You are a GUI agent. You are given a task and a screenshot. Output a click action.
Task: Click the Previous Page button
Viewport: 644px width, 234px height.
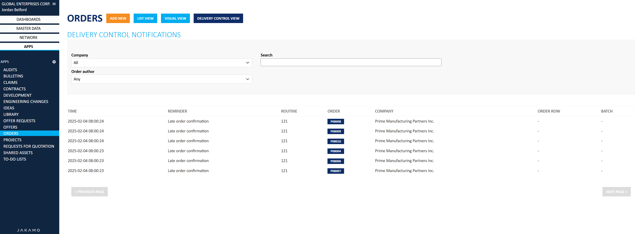(x=89, y=192)
